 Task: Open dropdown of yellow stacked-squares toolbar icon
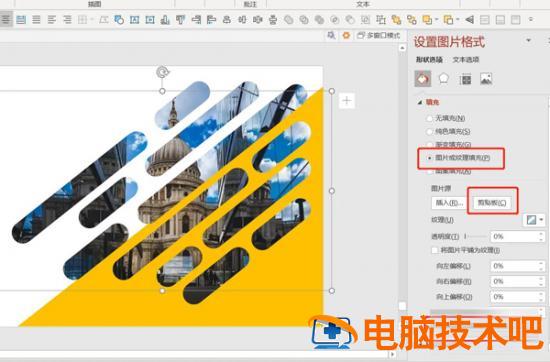tap(436, 20)
